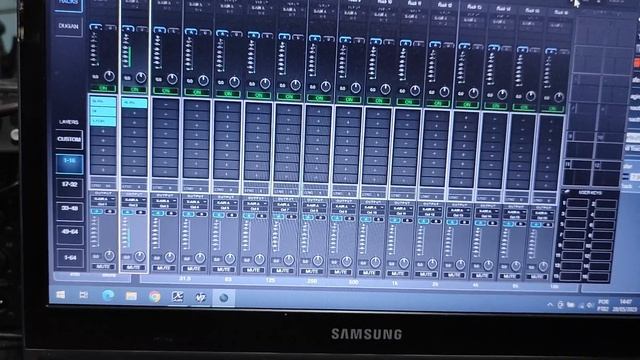Trigger User Key 2

(x=606, y=204)
